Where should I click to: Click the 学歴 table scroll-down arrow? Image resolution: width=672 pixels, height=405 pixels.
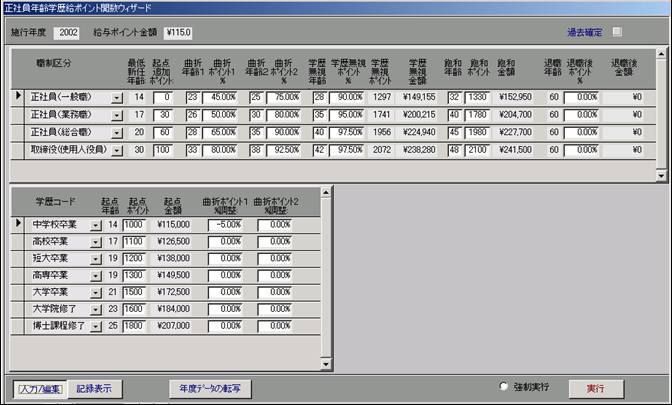pyautogui.click(x=326, y=365)
